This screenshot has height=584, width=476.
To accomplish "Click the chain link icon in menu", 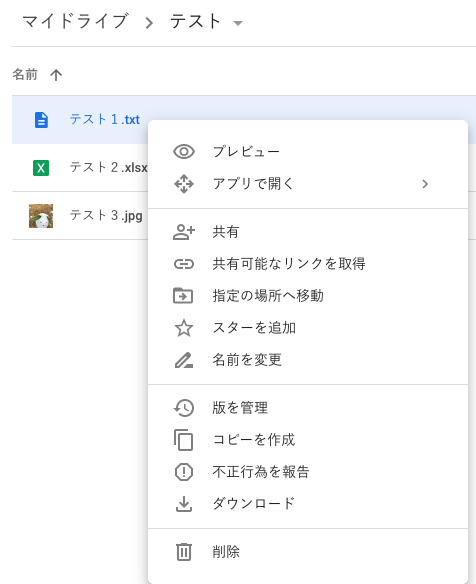I will [x=184, y=264].
